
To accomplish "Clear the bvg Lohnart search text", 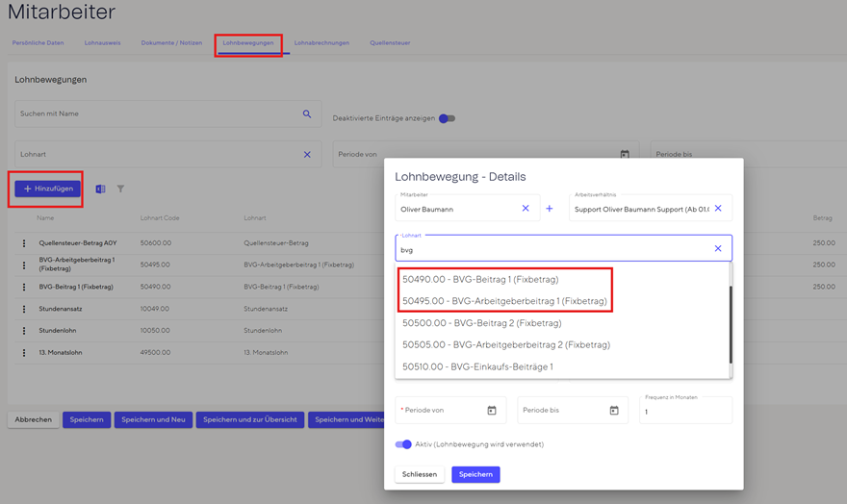I will (717, 249).
